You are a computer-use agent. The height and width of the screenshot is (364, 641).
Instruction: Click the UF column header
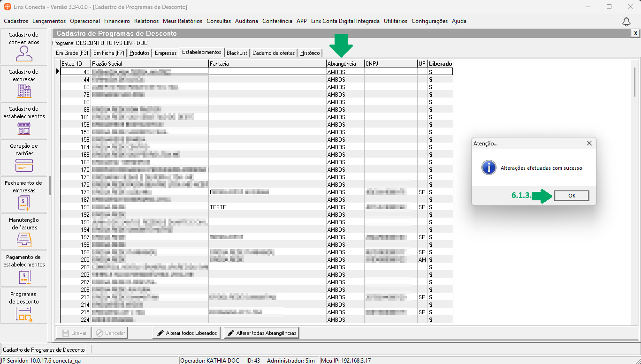[x=422, y=64]
